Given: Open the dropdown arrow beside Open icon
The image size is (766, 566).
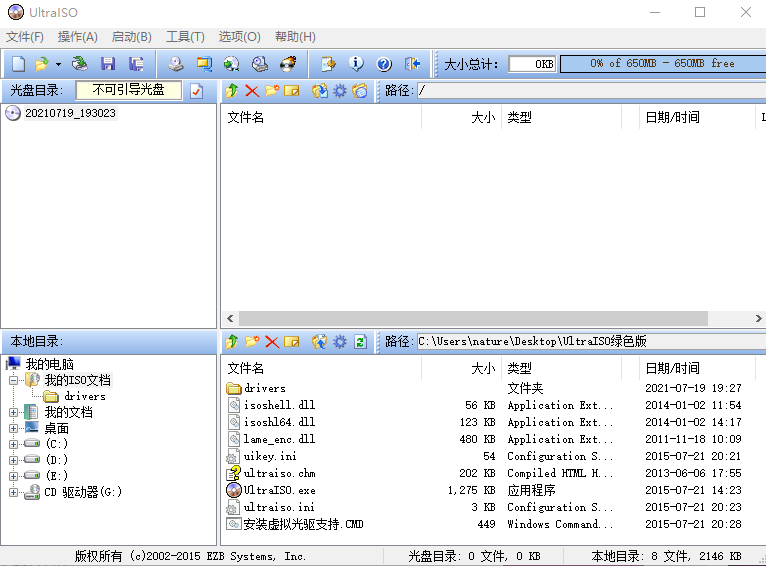Looking at the screenshot, I should coord(58,64).
